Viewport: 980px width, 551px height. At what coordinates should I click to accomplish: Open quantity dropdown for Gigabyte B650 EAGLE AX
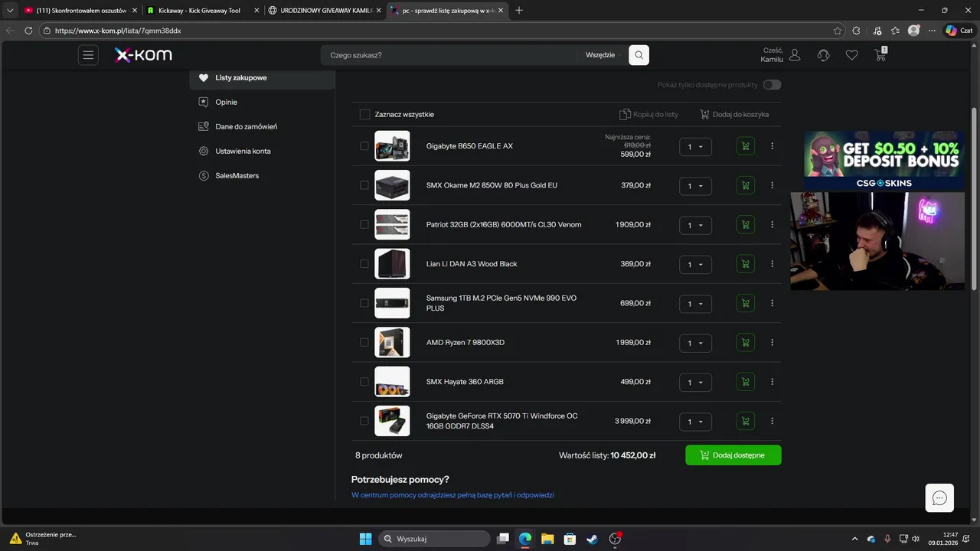pyautogui.click(x=695, y=147)
